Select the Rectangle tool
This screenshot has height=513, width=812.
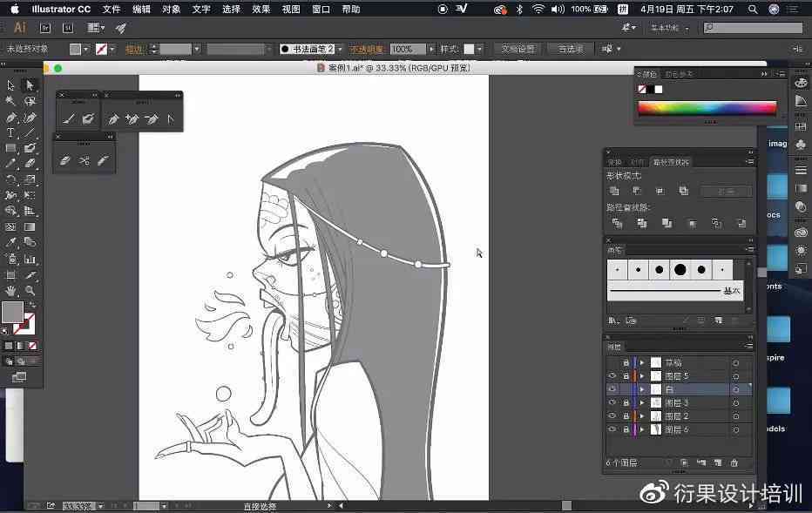(10, 149)
